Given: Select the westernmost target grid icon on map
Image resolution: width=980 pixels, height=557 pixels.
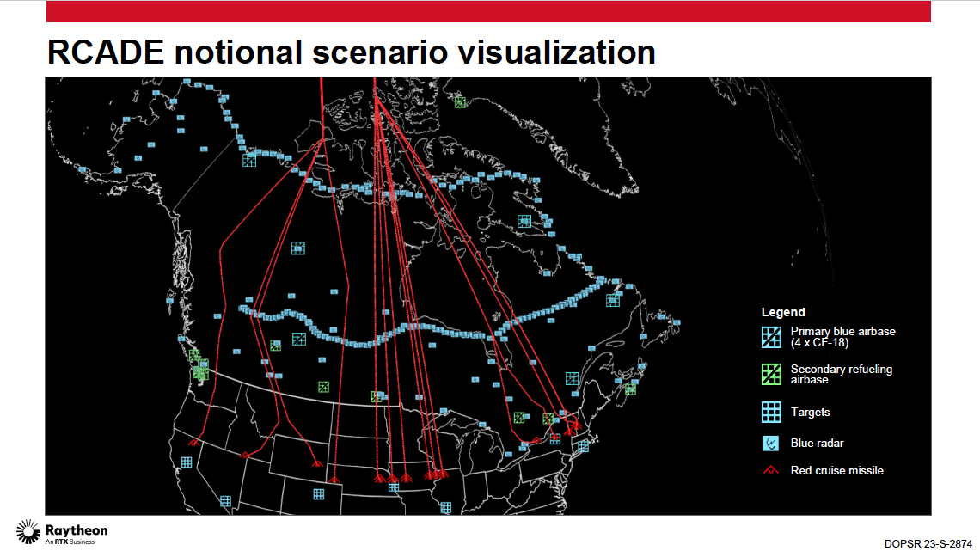Looking at the screenshot, I should tap(187, 462).
